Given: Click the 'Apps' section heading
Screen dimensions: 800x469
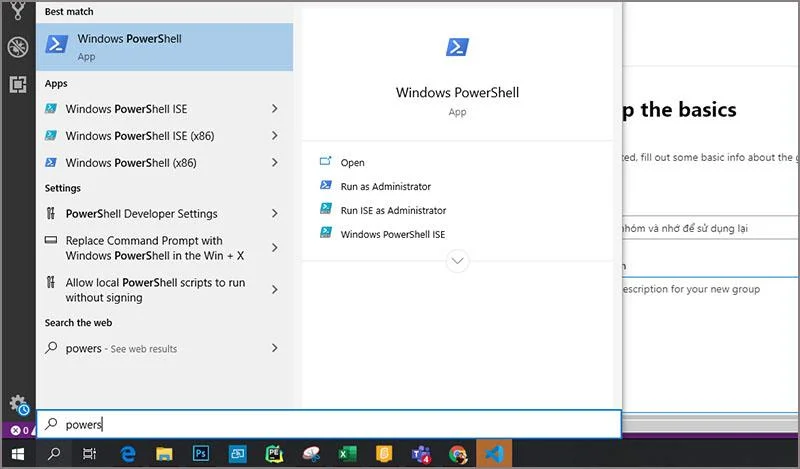Looking at the screenshot, I should [x=56, y=83].
